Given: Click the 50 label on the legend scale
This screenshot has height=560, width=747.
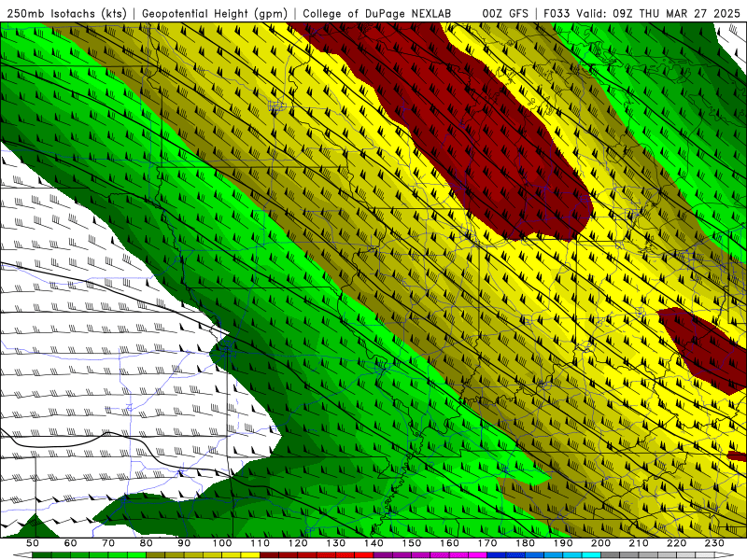Looking at the screenshot, I should click(x=33, y=543).
